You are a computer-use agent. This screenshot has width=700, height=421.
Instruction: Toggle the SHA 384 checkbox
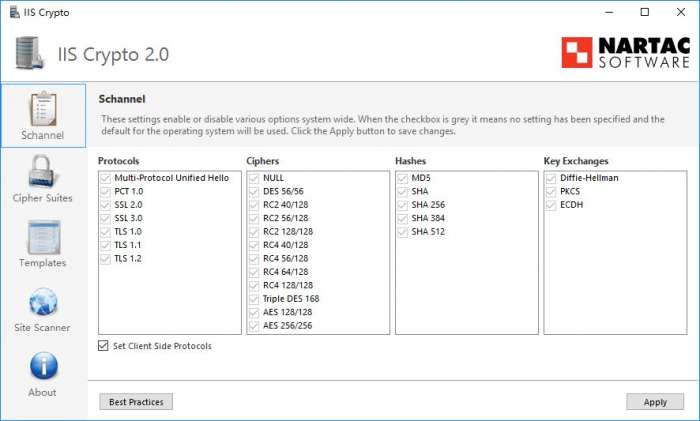403,218
